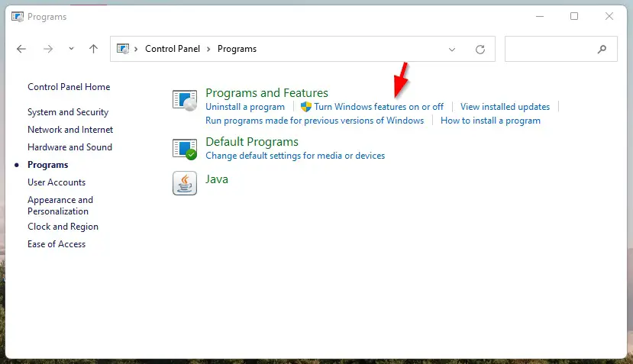Expand the chevron after Control Panel breadcrumb
The width and height of the screenshot is (633, 364).
tap(208, 50)
